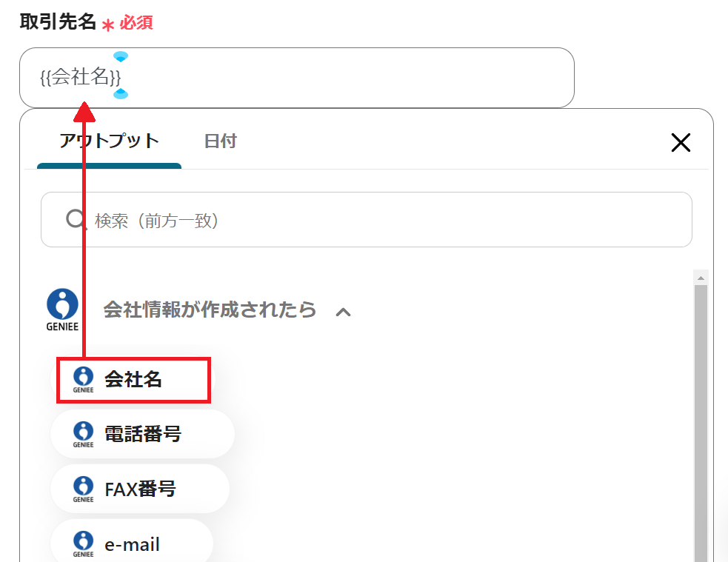Click the lower blue cursor handle
This screenshot has height=562, width=728.
coord(121,94)
